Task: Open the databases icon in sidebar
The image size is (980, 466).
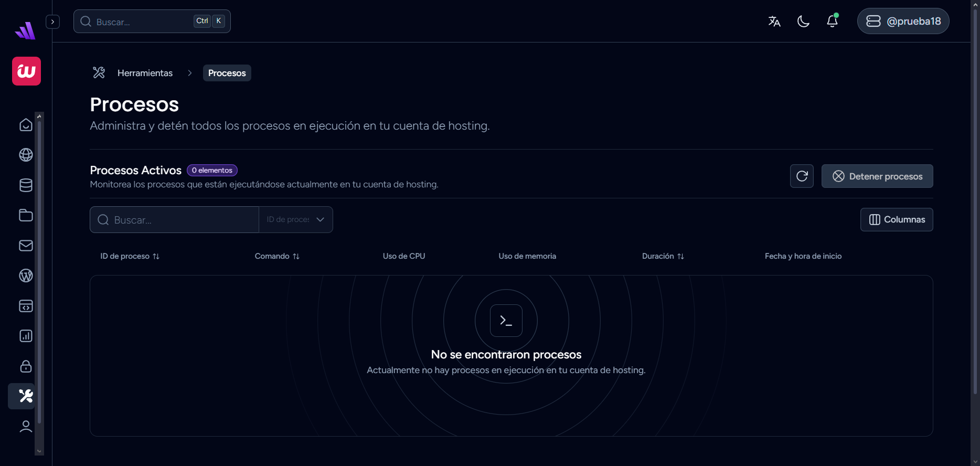Action: 26,185
